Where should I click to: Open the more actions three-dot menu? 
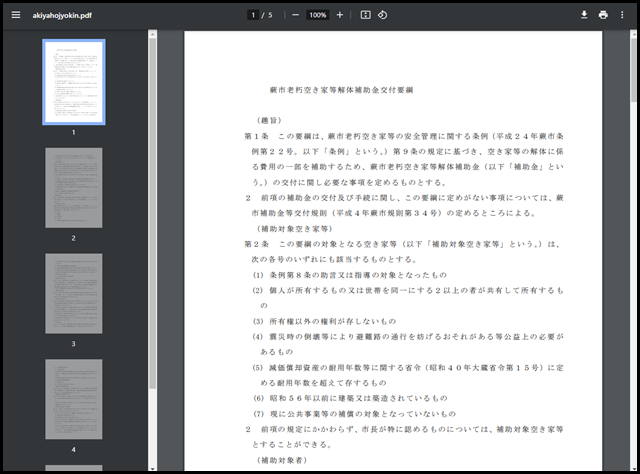pyautogui.click(x=622, y=15)
